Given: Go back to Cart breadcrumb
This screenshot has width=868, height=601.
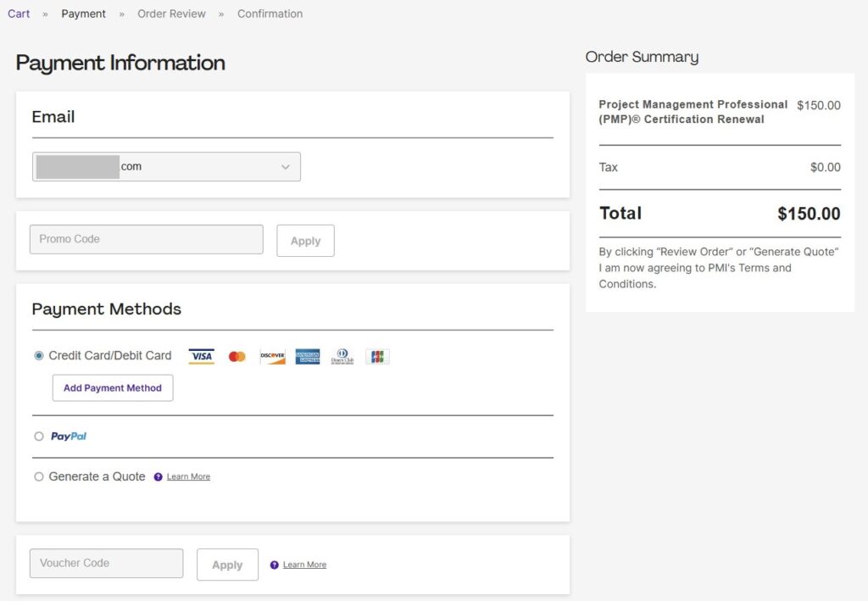Looking at the screenshot, I should point(19,14).
